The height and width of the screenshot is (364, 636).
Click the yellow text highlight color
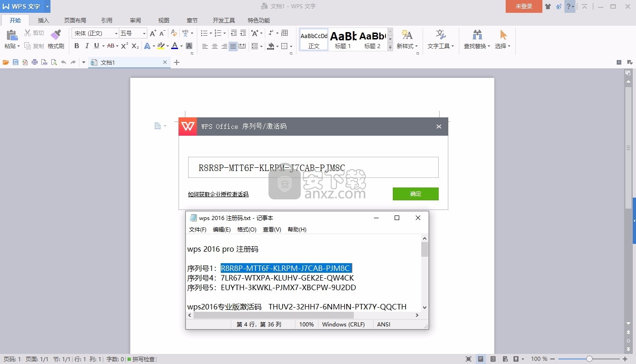click(x=160, y=46)
